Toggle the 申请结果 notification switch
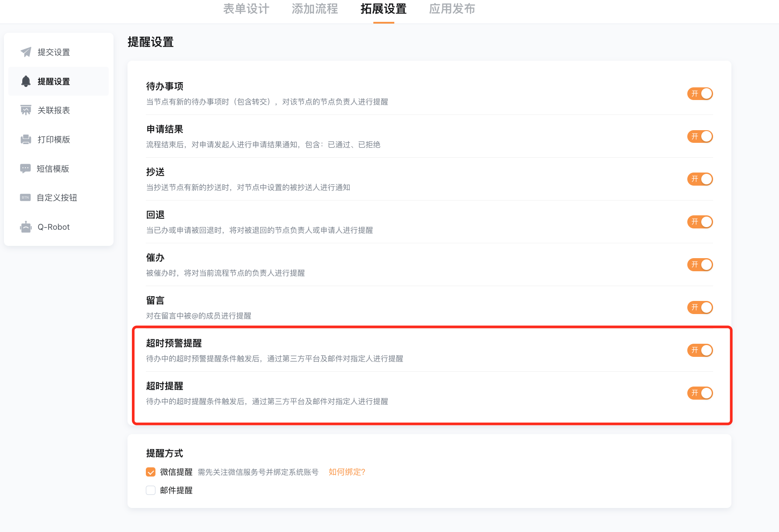The width and height of the screenshot is (779, 532). tap(700, 136)
